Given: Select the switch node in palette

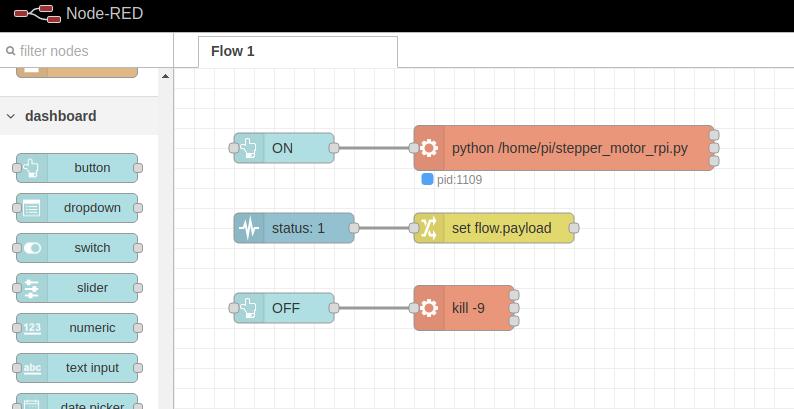Looking at the screenshot, I should click(x=77, y=248).
